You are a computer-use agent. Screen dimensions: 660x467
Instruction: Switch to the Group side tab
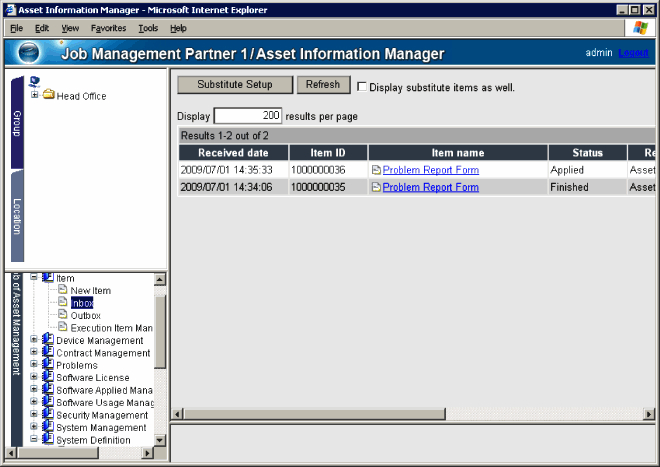coord(17,123)
